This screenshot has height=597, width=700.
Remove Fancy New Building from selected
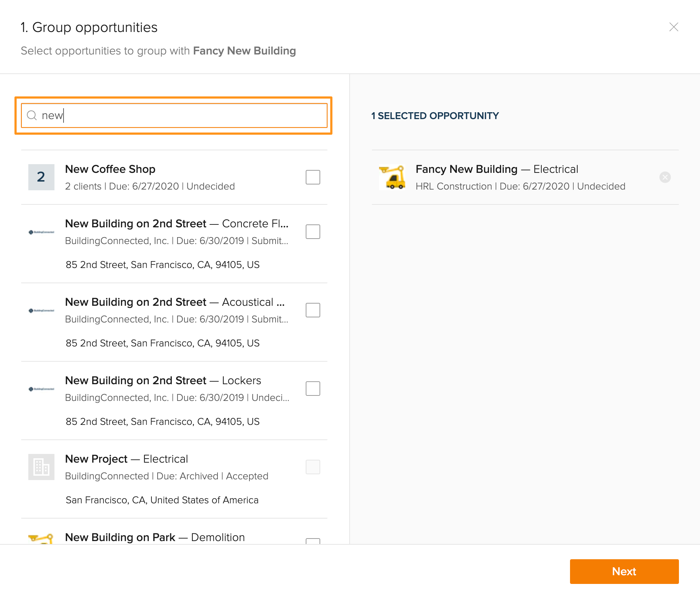(x=665, y=177)
